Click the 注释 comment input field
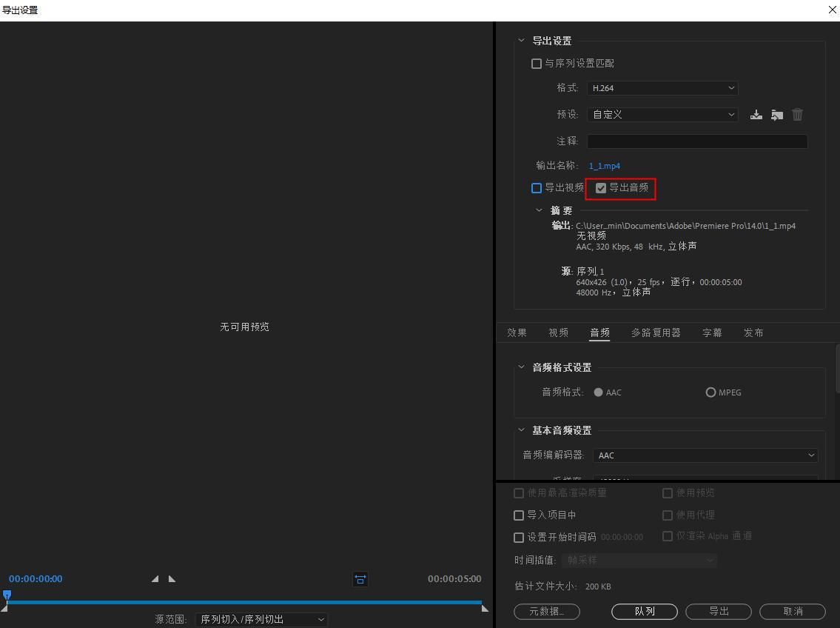The height and width of the screenshot is (628, 840). [697, 141]
